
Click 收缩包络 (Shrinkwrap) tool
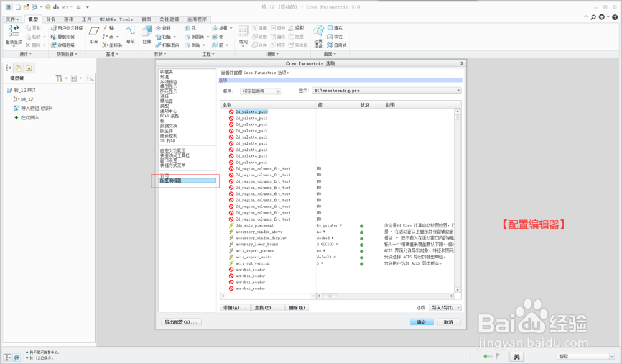(62, 45)
